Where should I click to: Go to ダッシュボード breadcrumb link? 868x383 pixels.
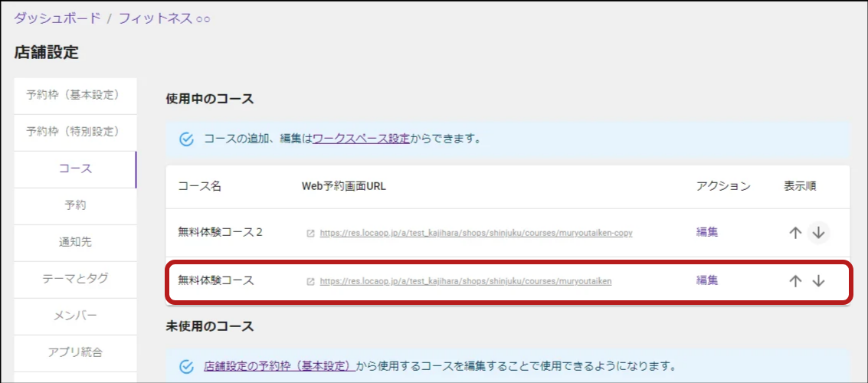click(57, 18)
